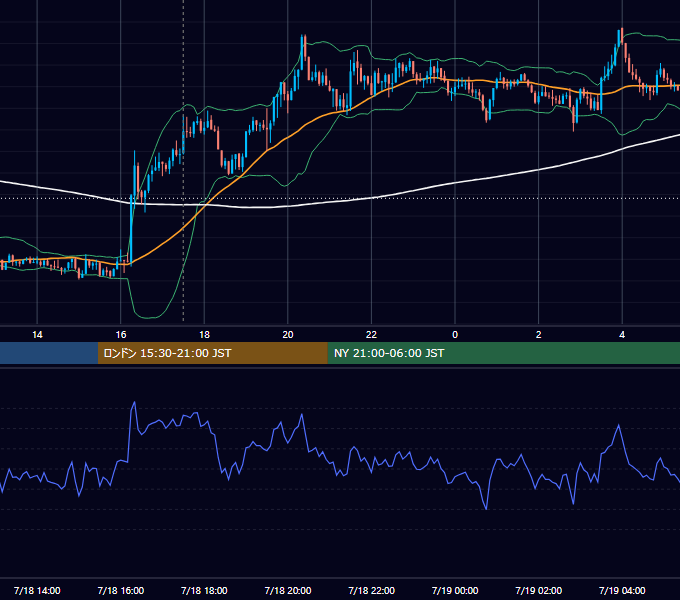Click the blue session bar before London
680x600 pixels.
pos(49,353)
